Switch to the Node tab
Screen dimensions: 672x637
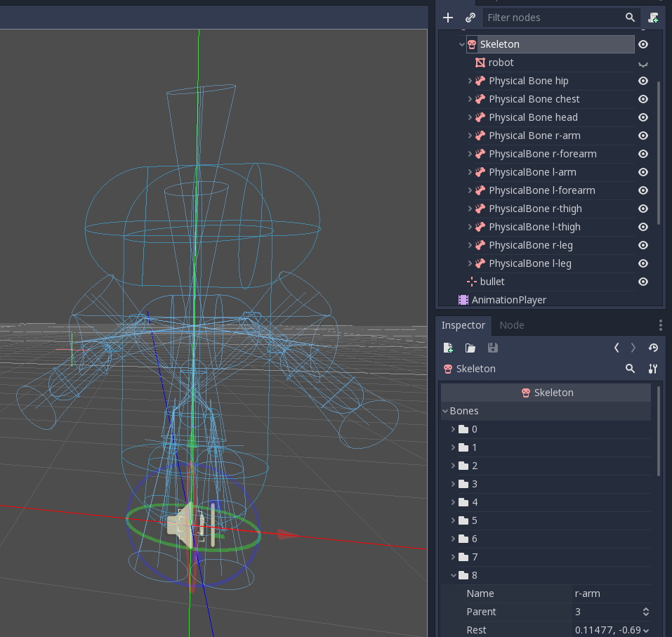point(511,325)
